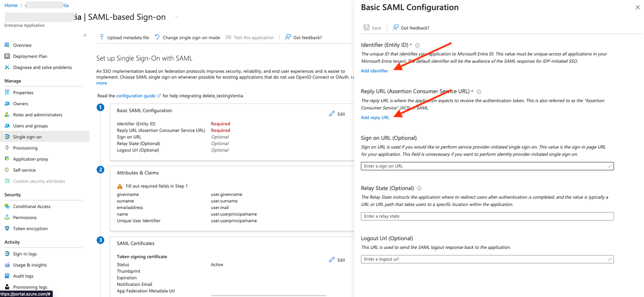Viewport: 644px width, 297px height.
Task: Click pencil Edit icon for SAML Certificates
Action: pos(332,260)
